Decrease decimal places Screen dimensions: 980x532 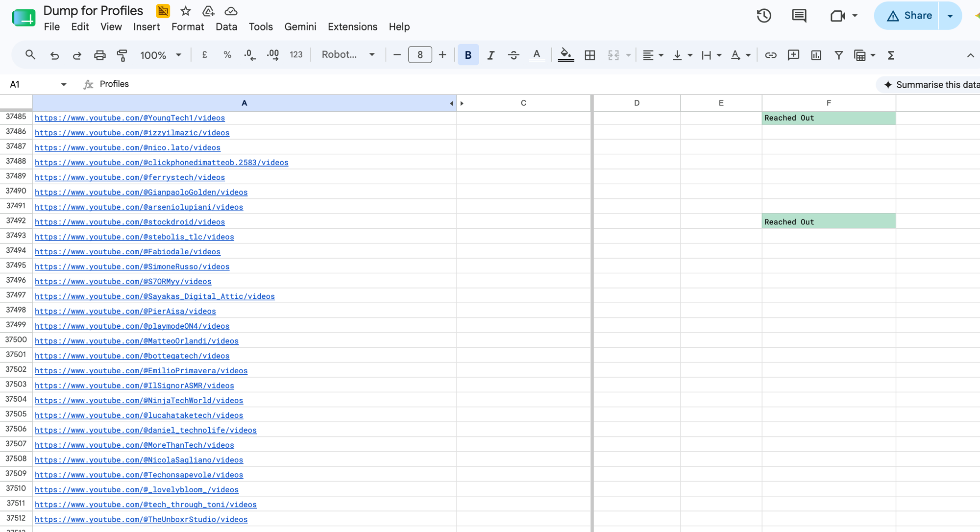[250, 55]
